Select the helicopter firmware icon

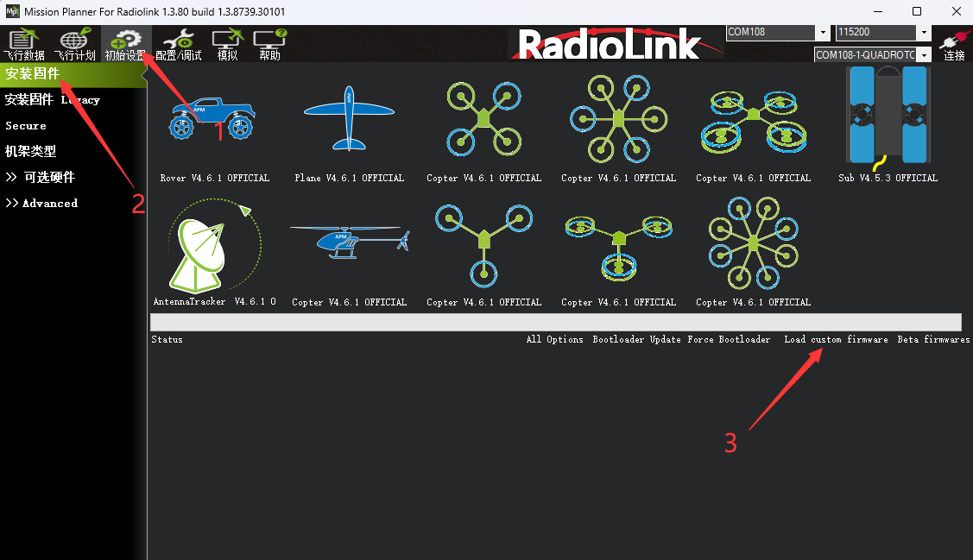click(350, 242)
